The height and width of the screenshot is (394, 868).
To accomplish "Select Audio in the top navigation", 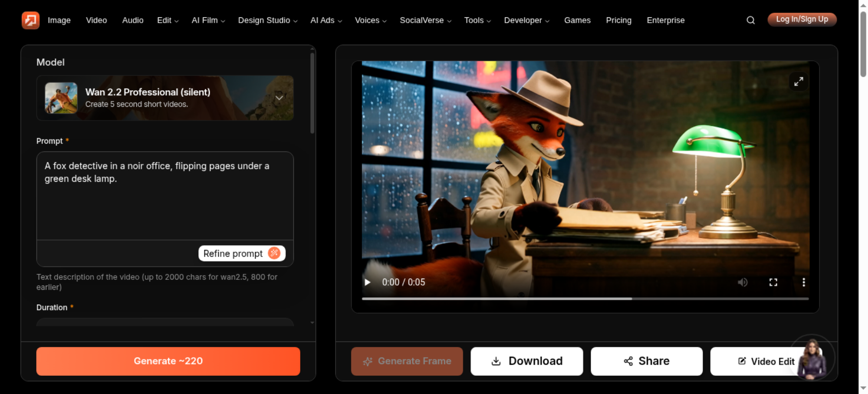I will click(x=133, y=20).
